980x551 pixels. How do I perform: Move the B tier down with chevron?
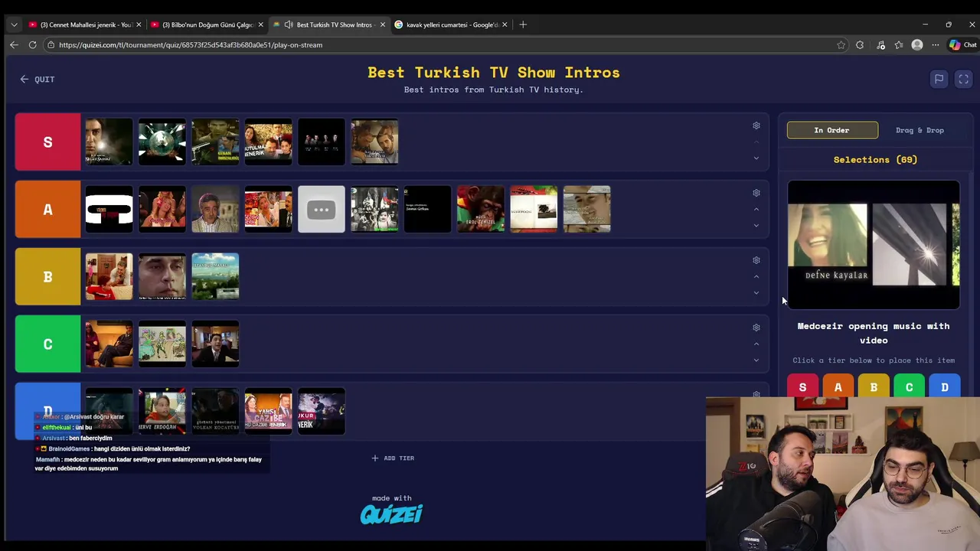pyautogui.click(x=756, y=293)
